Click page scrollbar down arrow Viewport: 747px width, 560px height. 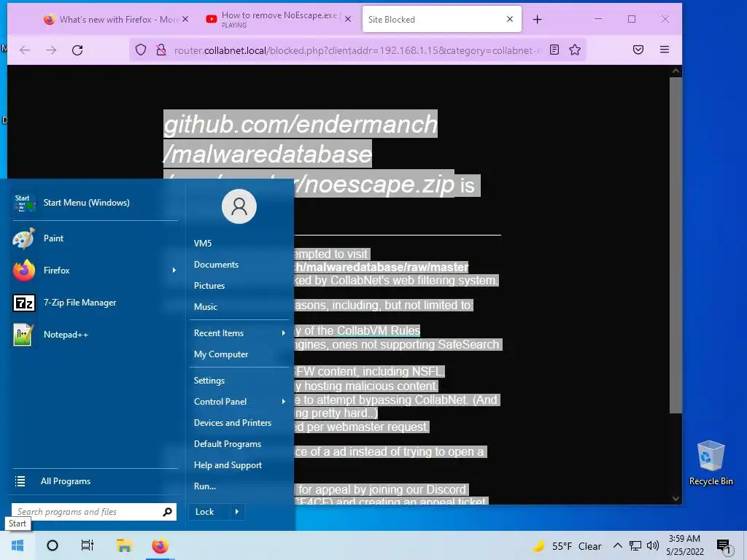pyautogui.click(x=676, y=499)
